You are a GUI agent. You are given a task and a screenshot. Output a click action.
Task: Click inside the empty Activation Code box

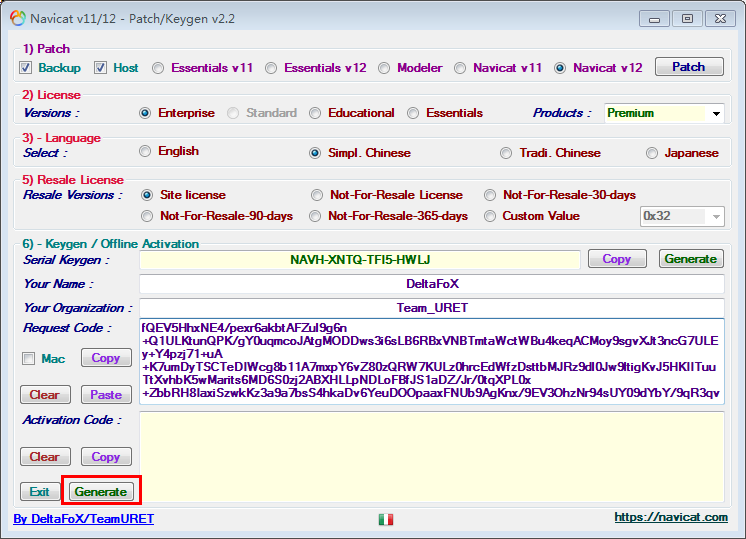pyautogui.click(x=432, y=457)
